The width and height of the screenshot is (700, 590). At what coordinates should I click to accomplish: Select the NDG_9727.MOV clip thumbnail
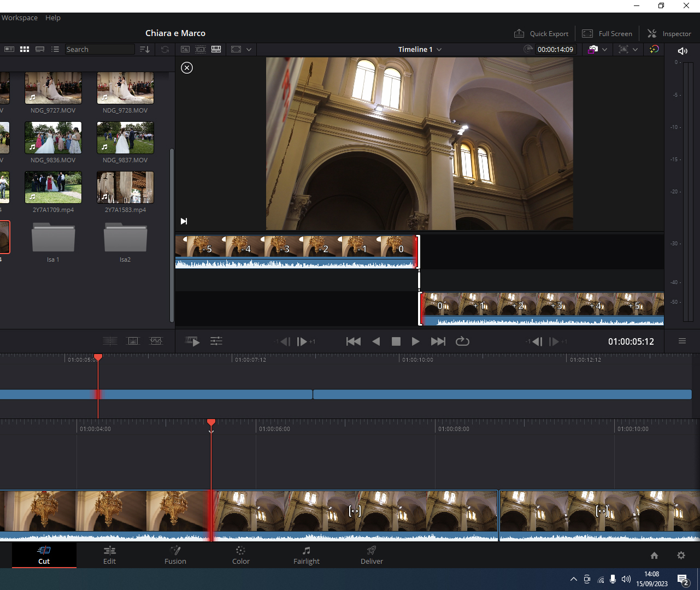[53, 87]
